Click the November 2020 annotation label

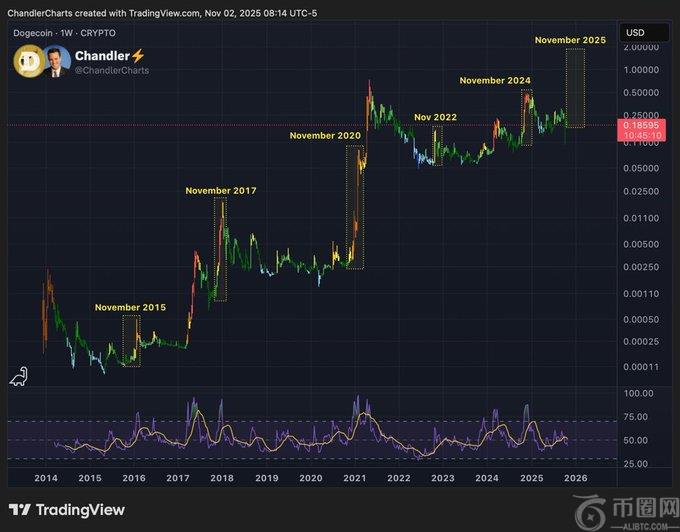(x=325, y=135)
